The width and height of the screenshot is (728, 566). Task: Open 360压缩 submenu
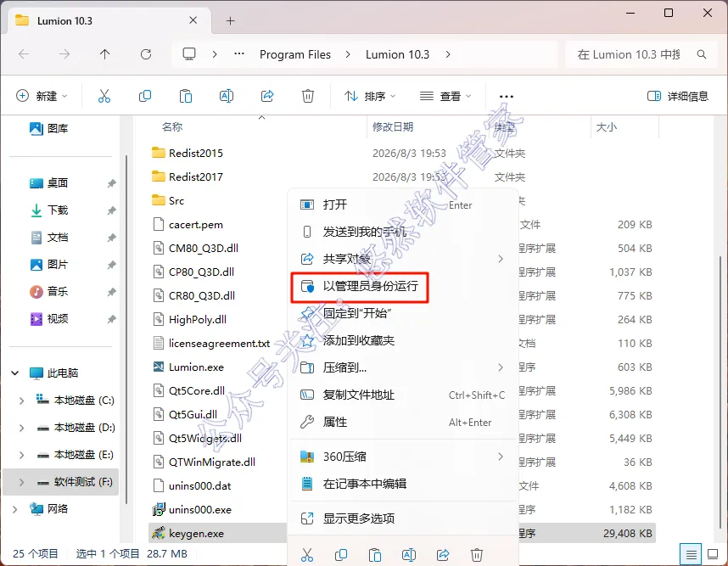tap(402, 457)
